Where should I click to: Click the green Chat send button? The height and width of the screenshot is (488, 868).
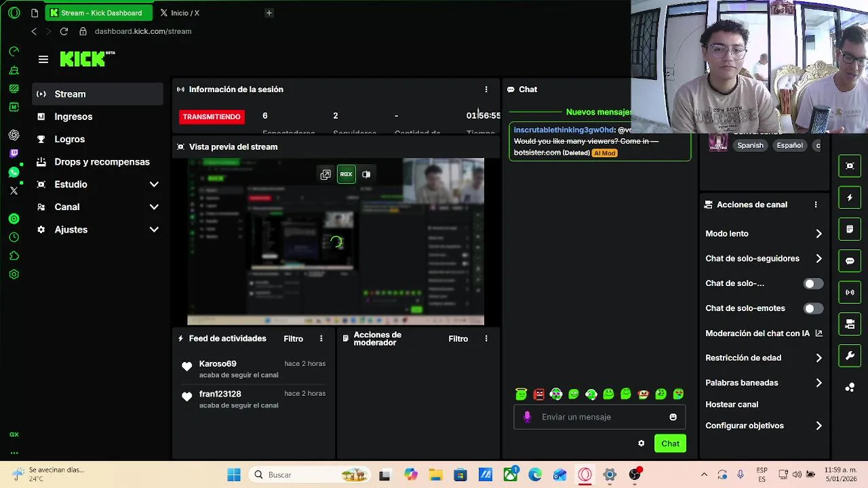pos(670,443)
